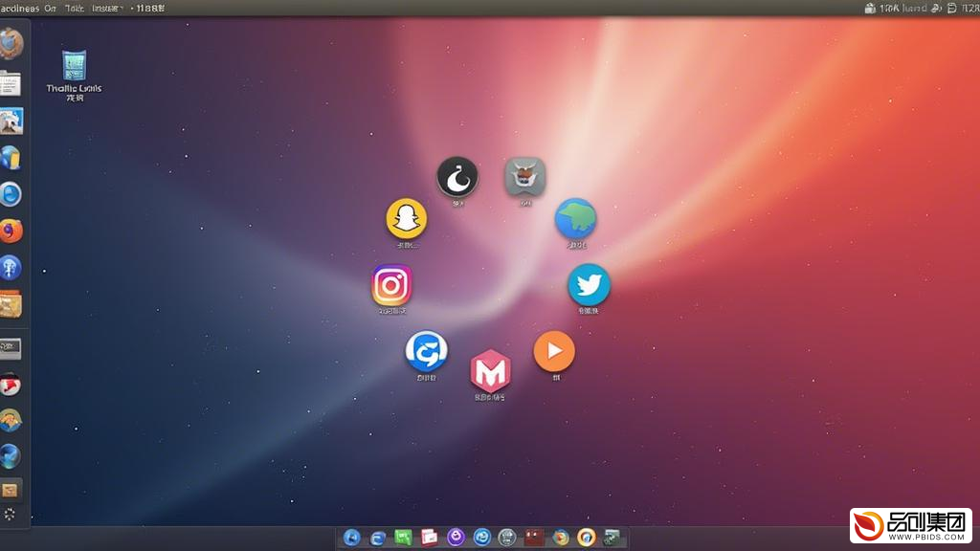Viewport: 980px width, 551px height.
Task: Open the Instagram camera icon
Action: tap(391, 285)
